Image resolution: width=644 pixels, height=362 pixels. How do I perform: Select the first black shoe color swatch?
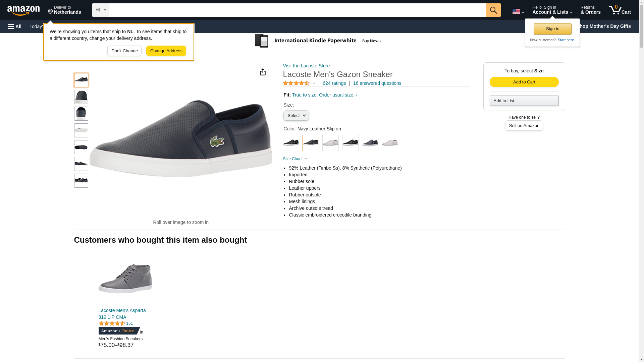pos(291,143)
